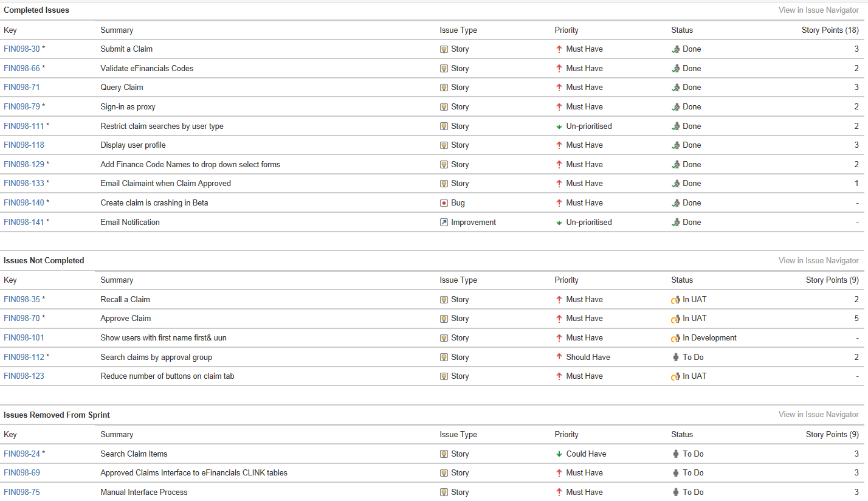Open issue FIN098-66 Validate eFinancials Codes
868x501 pixels.
pyautogui.click(x=22, y=68)
